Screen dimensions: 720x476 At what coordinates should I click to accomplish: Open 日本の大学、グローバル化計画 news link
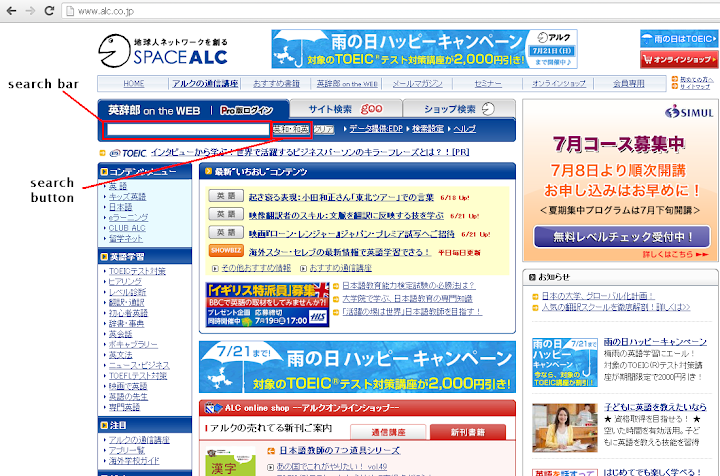[x=597, y=296]
